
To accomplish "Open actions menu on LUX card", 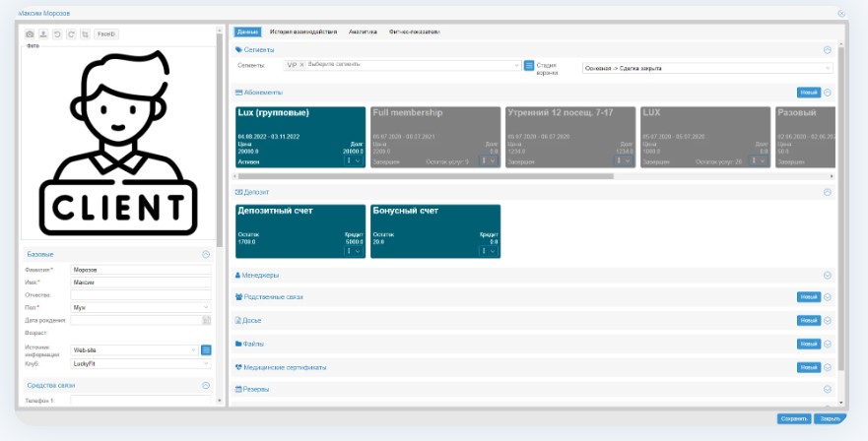I will (759, 160).
